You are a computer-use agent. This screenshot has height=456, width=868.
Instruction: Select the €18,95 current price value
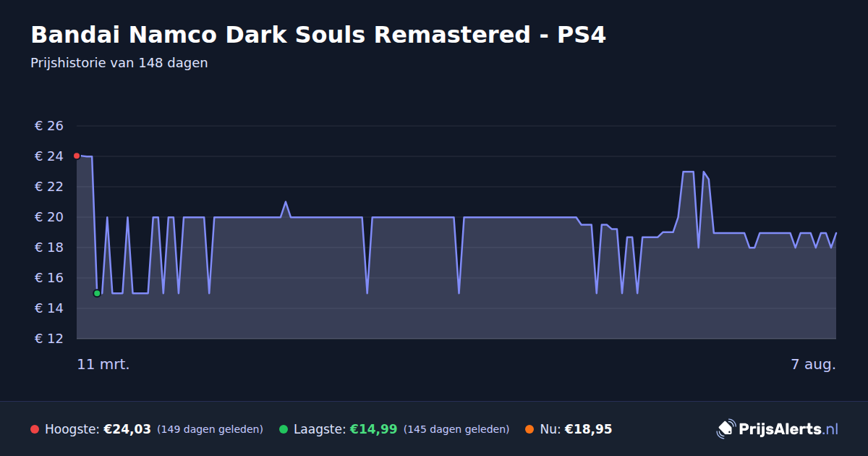coord(588,429)
